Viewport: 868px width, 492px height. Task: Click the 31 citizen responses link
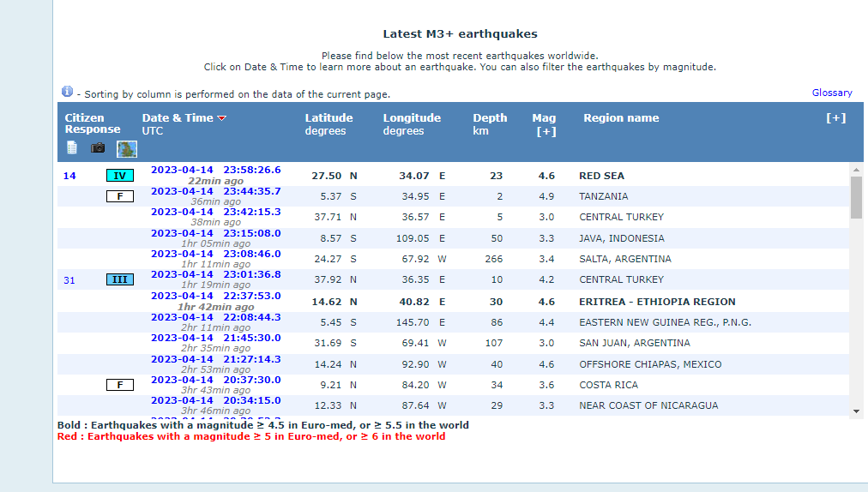(x=69, y=280)
